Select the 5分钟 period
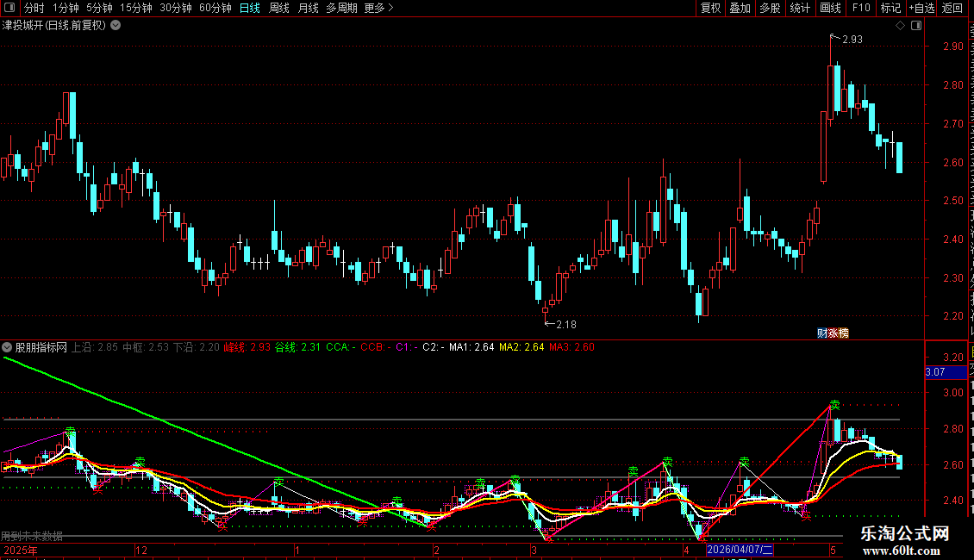Viewport: 974px width, 560px height. click(99, 8)
